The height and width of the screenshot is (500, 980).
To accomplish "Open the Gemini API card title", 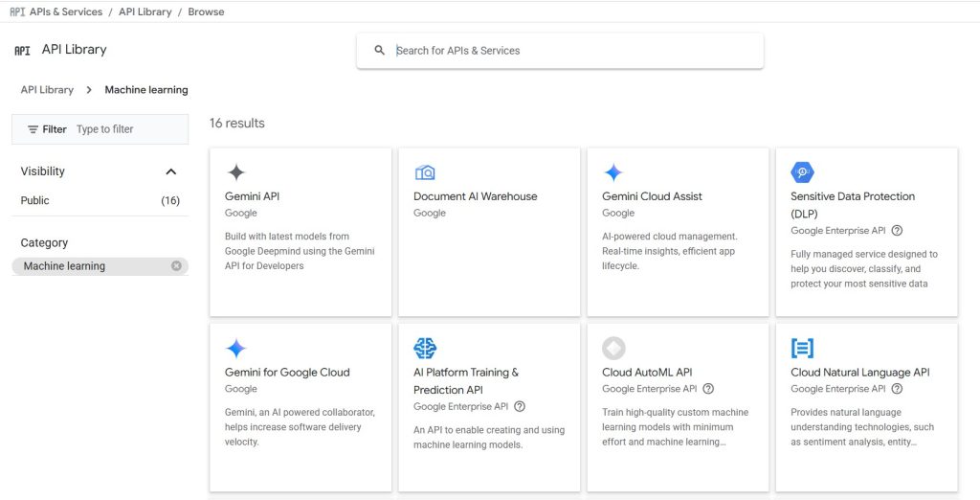I will (x=252, y=196).
